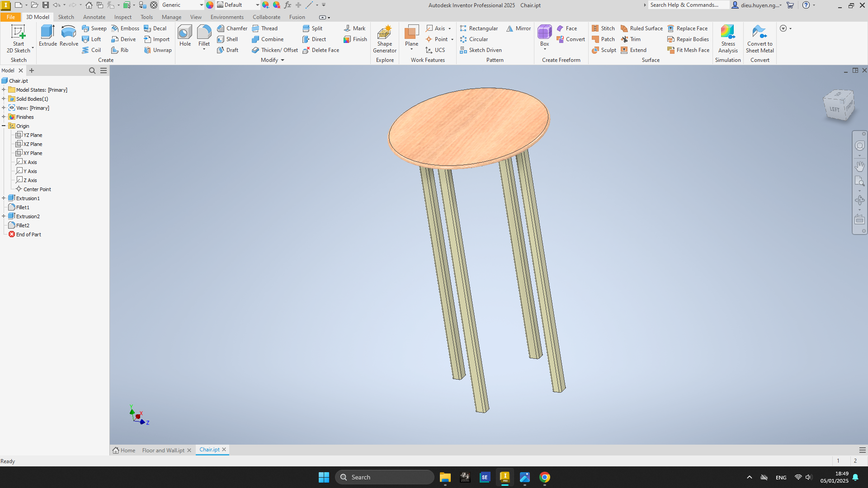The width and height of the screenshot is (868, 488).
Task: Expand the View: [Primary] node
Action: pyautogui.click(x=4, y=108)
